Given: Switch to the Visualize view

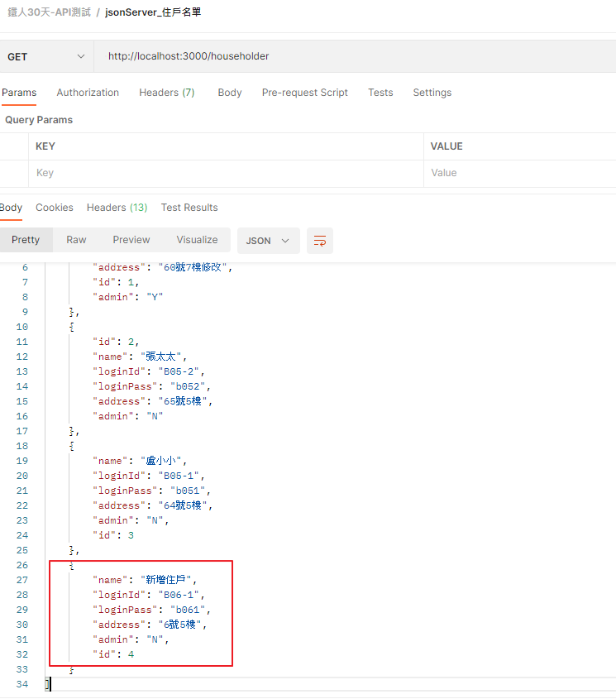Looking at the screenshot, I should [197, 240].
